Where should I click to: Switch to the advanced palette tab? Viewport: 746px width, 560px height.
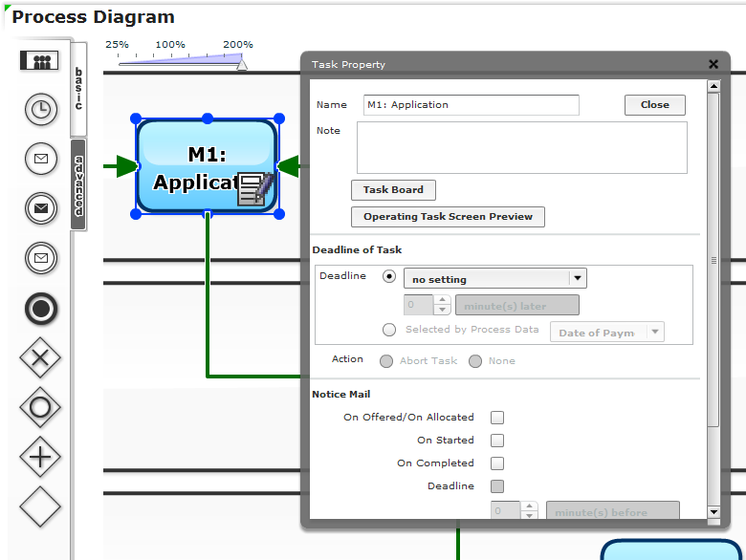[x=78, y=184]
